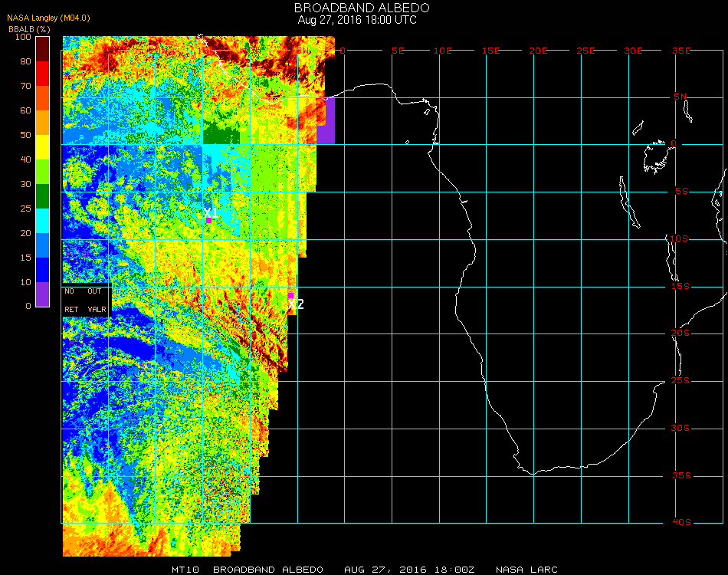Choose the bright red 70-80% legend swatch

pyautogui.click(x=43, y=74)
